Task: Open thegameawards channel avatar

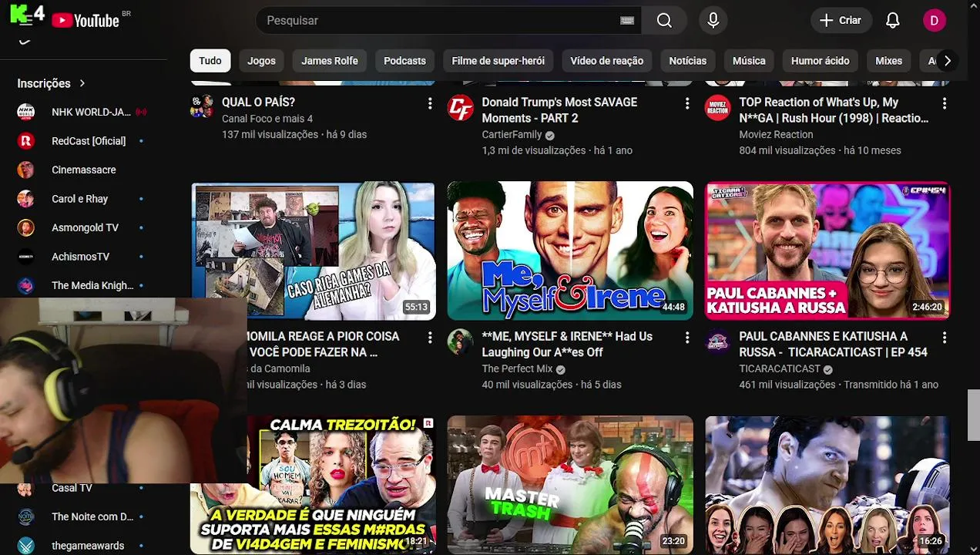Action: 26,546
